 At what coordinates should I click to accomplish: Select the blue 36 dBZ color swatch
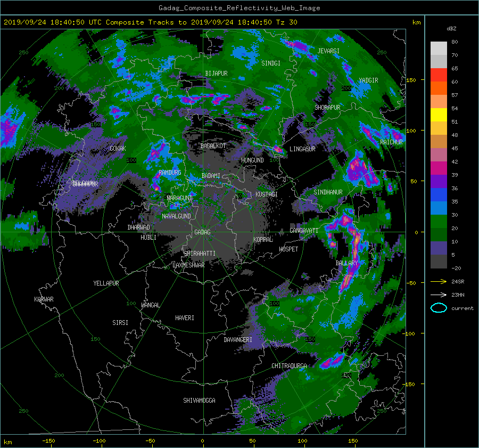pos(439,194)
